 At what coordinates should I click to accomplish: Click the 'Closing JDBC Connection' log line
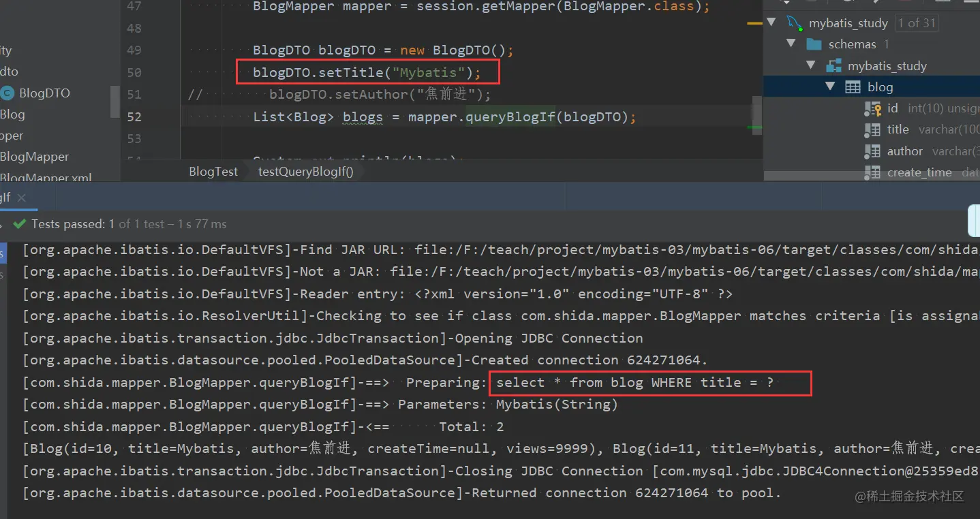click(x=501, y=471)
